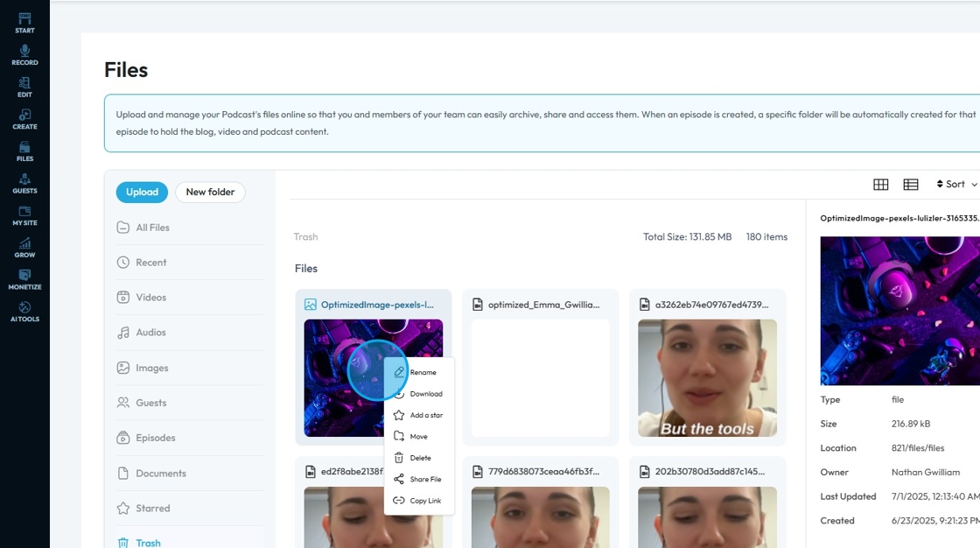Switch to list view layout

(x=911, y=184)
